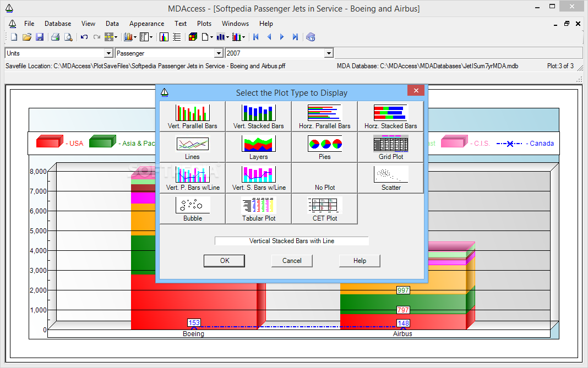This screenshot has width=588, height=368.
Task: Click the blank page toolbar icon
Action: click(x=205, y=37)
